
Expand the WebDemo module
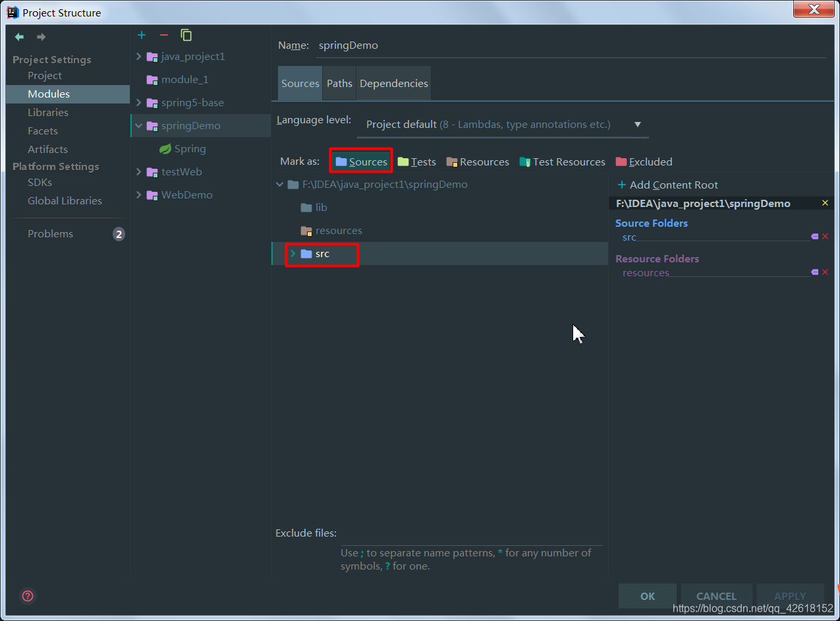tap(138, 195)
